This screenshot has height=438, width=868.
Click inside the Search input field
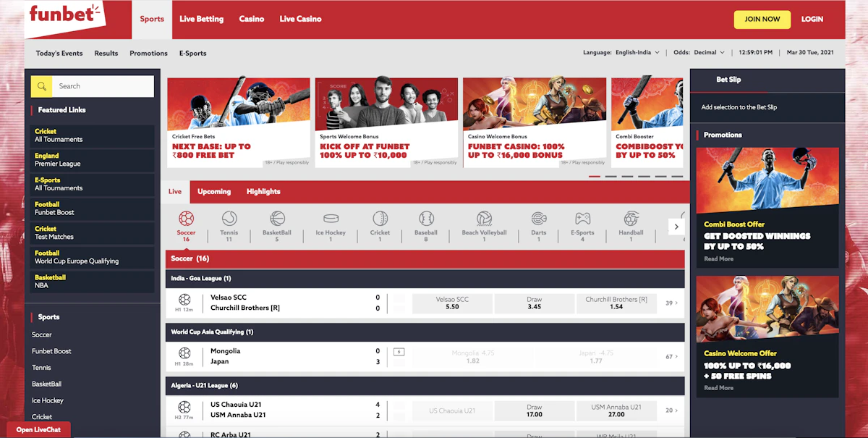[101, 85]
